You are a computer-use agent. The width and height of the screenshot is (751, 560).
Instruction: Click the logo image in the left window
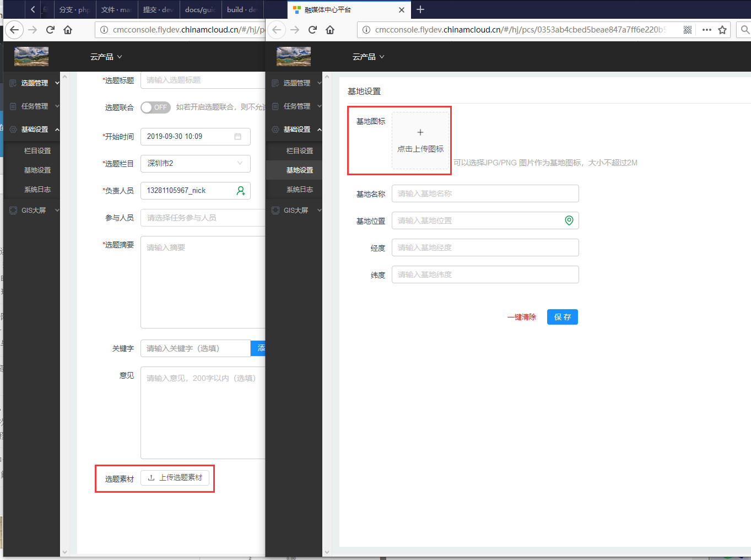pos(31,56)
